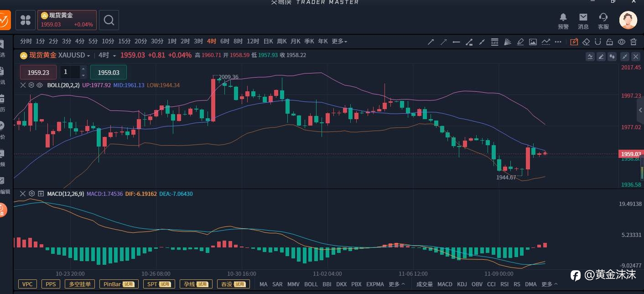Open the 客服 customer service headset
644x294 pixels.
tap(603, 21)
